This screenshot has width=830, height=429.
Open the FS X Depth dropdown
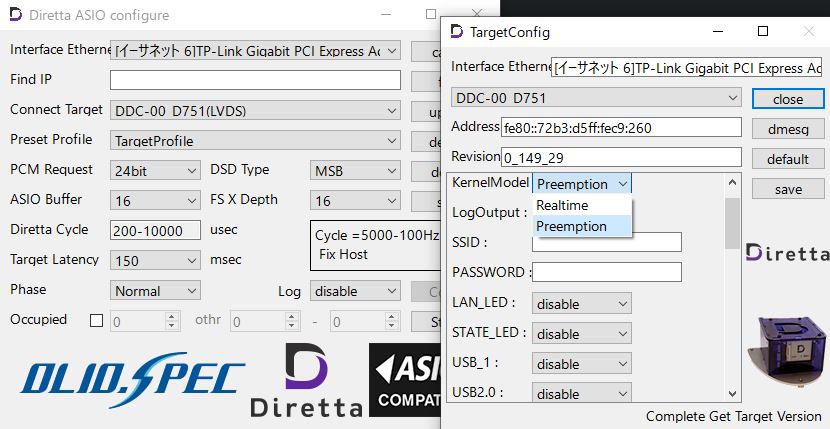pyautogui.click(x=355, y=201)
